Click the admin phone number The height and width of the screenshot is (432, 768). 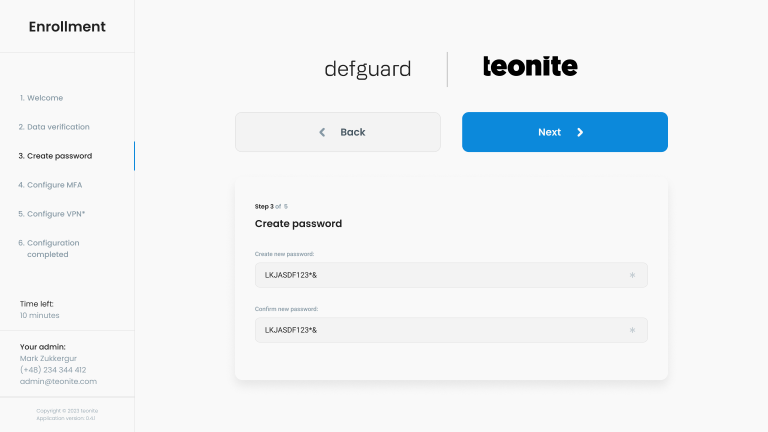click(x=53, y=370)
